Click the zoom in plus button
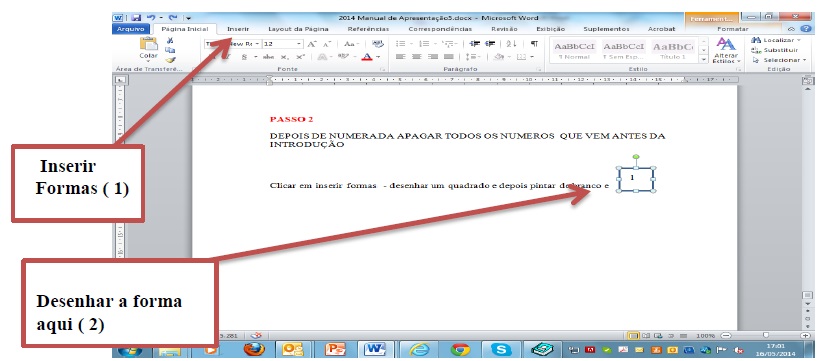Image resolution: width=829 pixels, height=361 pixels. coord(805,336)
